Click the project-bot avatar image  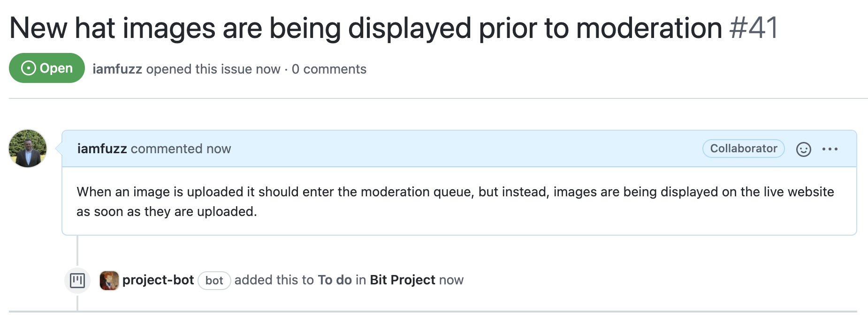(x=109, y=280)
